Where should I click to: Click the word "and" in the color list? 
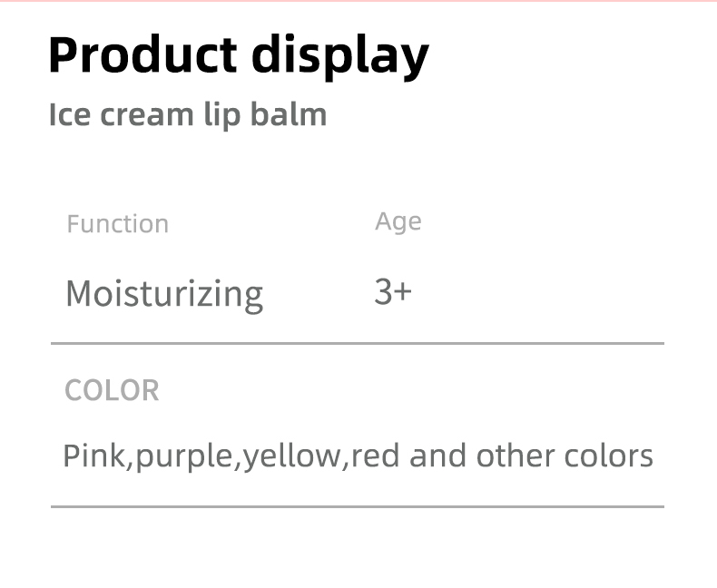click(438, 455)
